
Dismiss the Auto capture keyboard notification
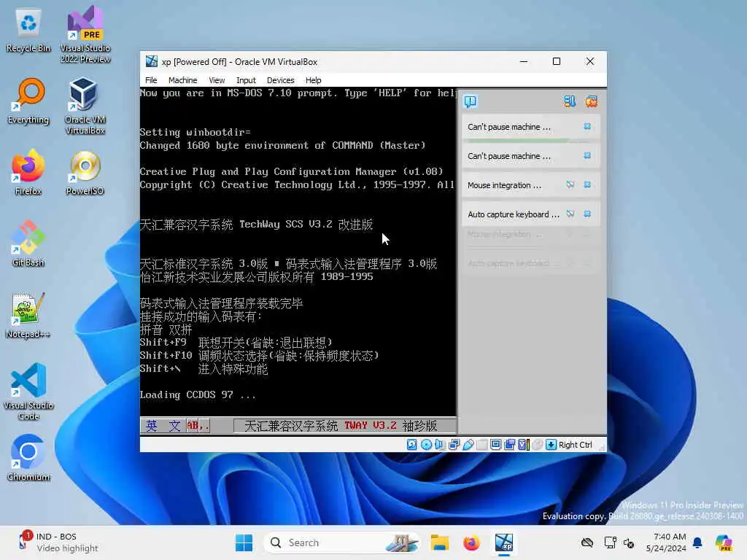pyautogui.click(x=587, y=214)
